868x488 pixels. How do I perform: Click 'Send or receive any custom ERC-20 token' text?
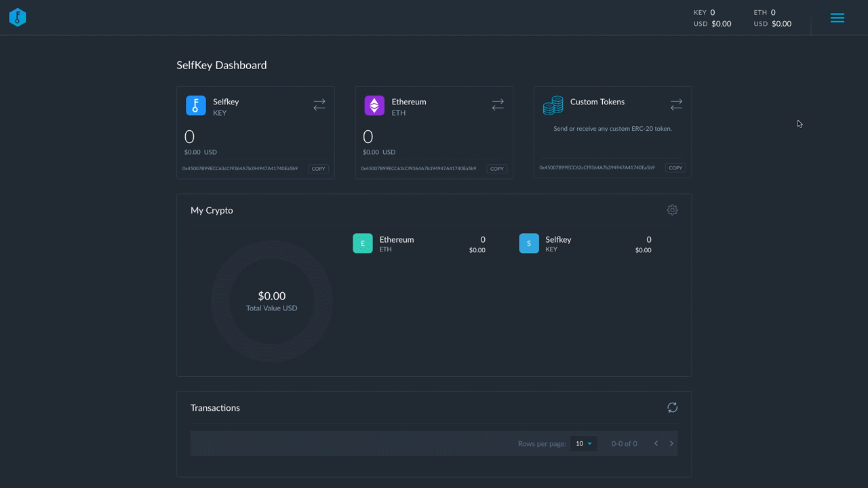point(612,128)
